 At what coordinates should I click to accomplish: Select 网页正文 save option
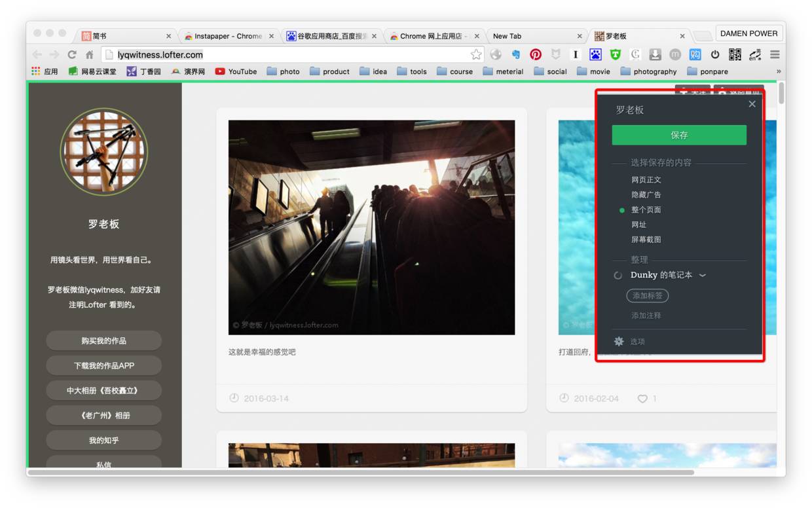[x=646, y=180]
